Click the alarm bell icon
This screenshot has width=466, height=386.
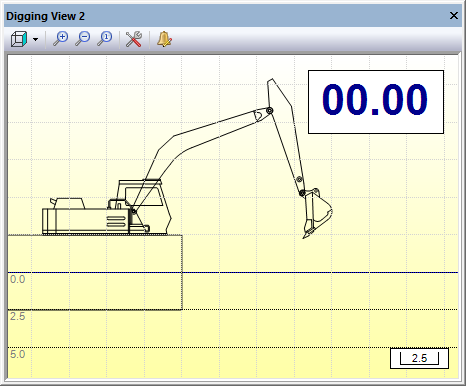[164, 39]
